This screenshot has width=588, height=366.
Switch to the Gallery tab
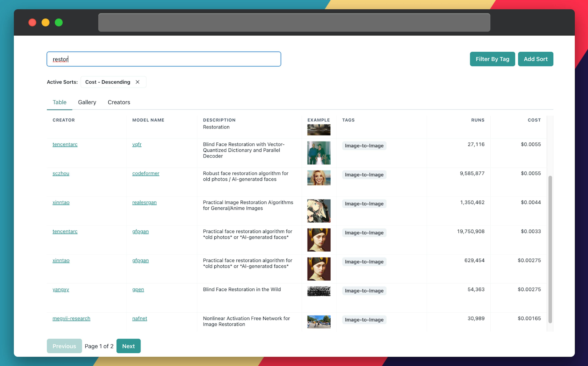pos(87,102)
